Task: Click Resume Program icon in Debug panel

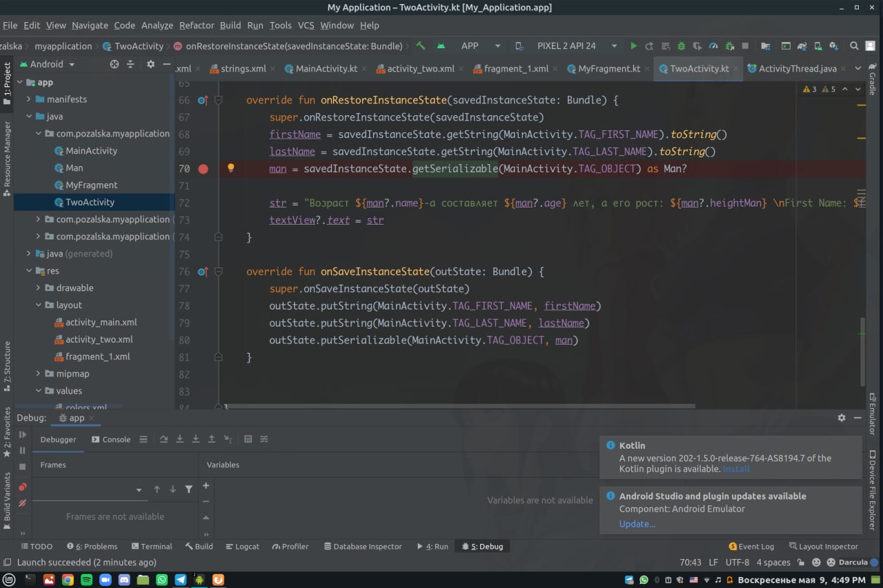Action: (x=22, y=435)
